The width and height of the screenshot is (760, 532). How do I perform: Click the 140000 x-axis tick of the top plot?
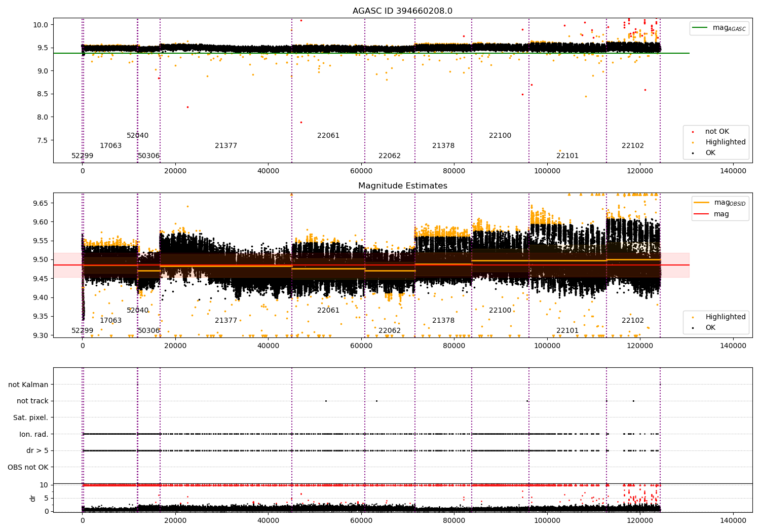(733, 171)
